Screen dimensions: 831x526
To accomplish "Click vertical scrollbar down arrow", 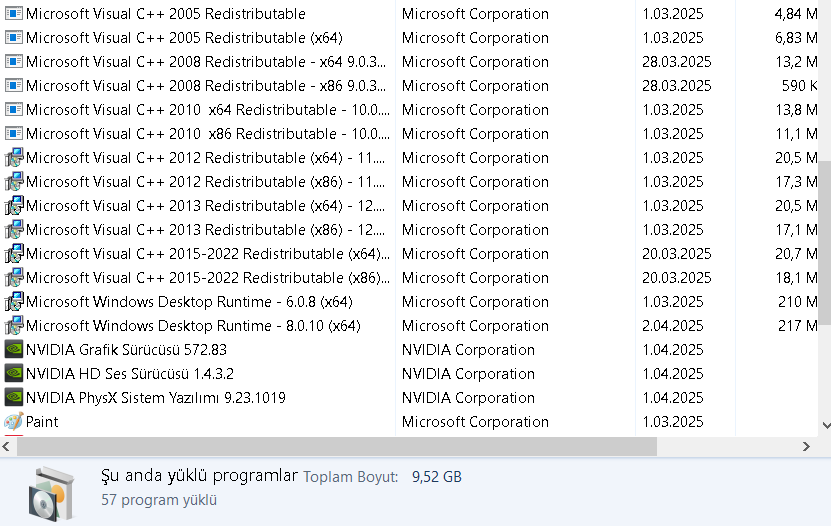I will click(826, 425).
